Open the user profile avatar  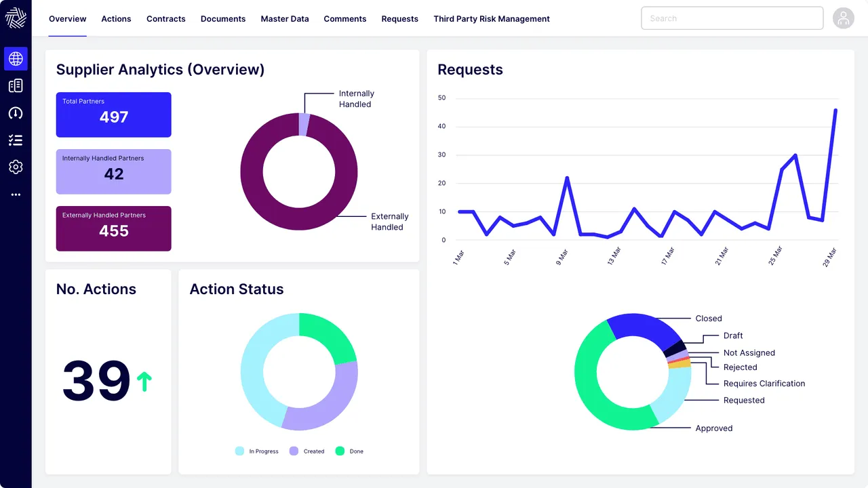(844, 18)
